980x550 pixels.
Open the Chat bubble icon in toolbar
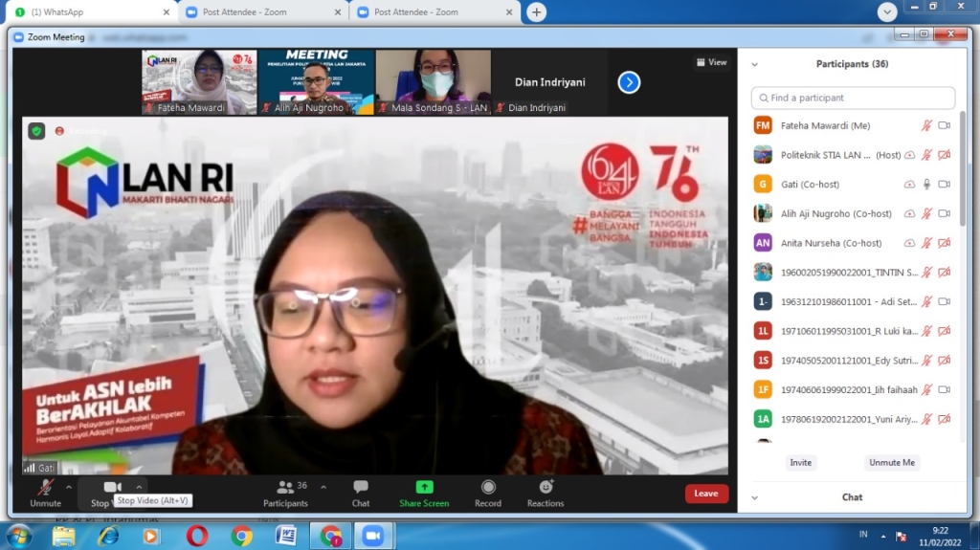[361, 487]
